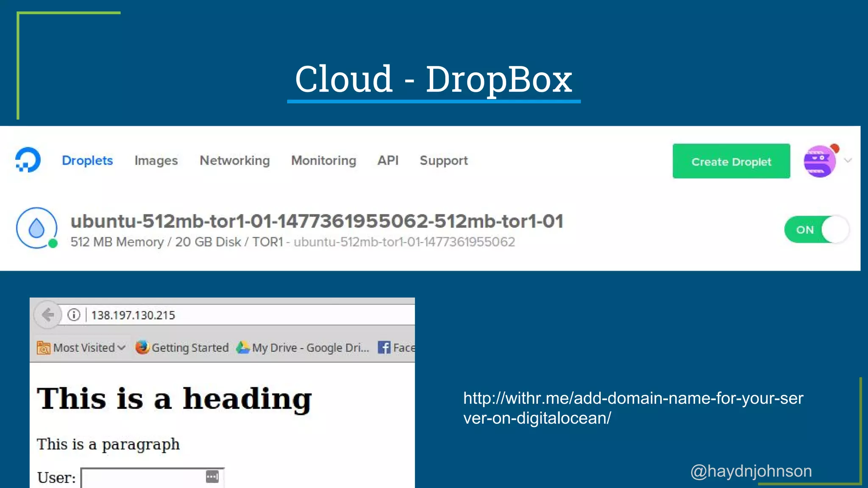Click the Most Visited folder icon
This screenshot has width=868, height=488.
coord(43,348)
